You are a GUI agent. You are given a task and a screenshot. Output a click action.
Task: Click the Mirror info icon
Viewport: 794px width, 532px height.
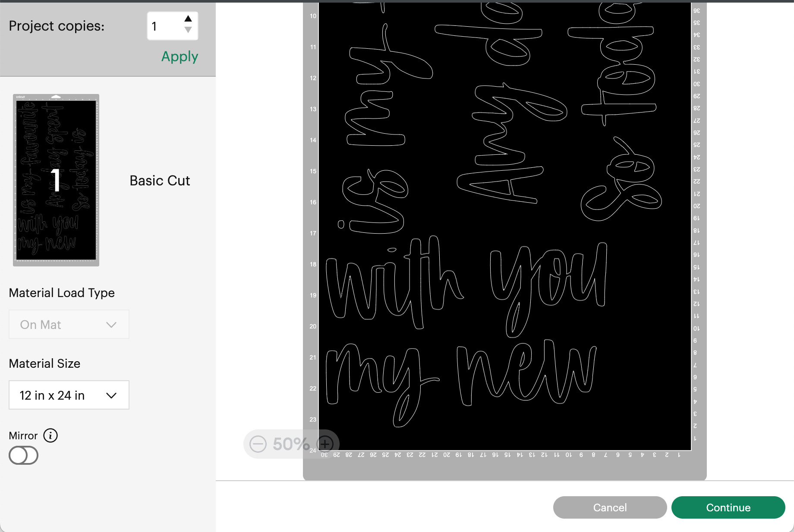50,435
